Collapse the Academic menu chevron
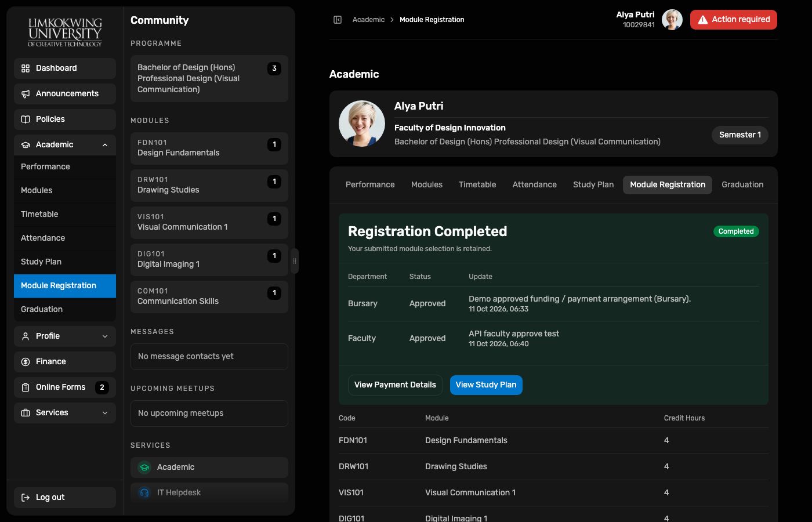 click(105, 145)
